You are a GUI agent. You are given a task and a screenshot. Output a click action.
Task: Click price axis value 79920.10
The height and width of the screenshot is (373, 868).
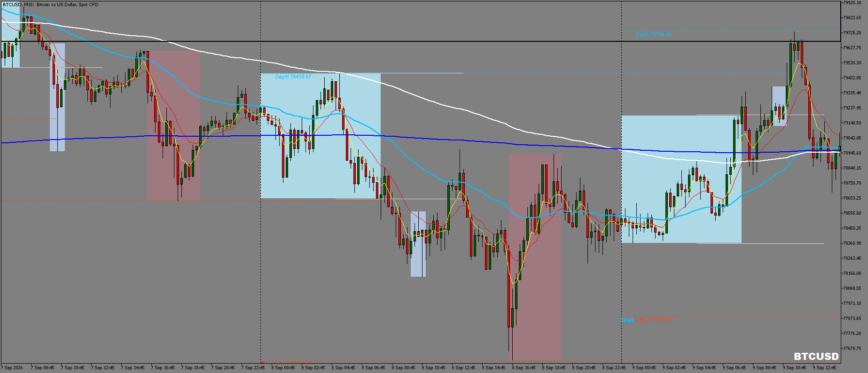click(x=852, y=3)
